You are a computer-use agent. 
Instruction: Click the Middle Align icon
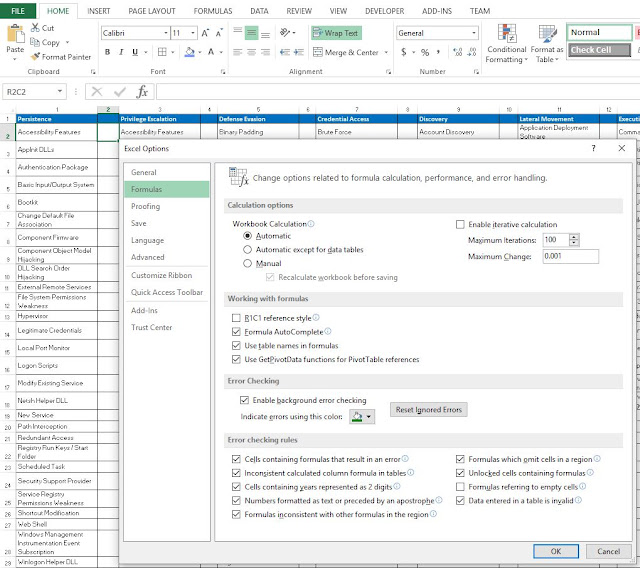coord(251,33)
